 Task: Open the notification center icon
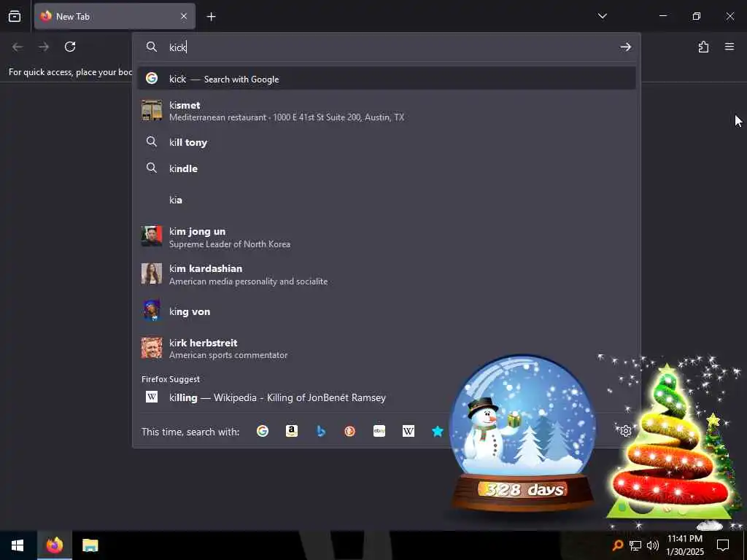(x=723, y=545)
